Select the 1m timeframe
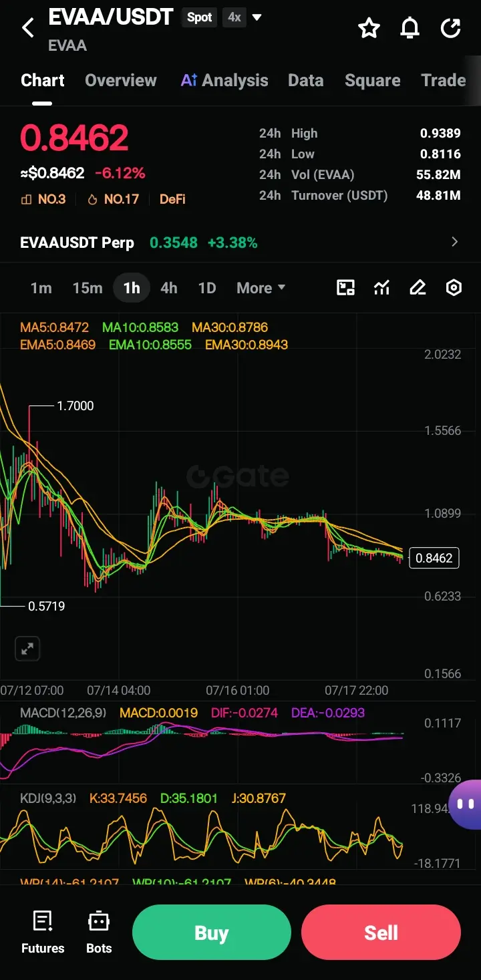The image size is (481, 980). pyautogui.click(x=41, y=288)
